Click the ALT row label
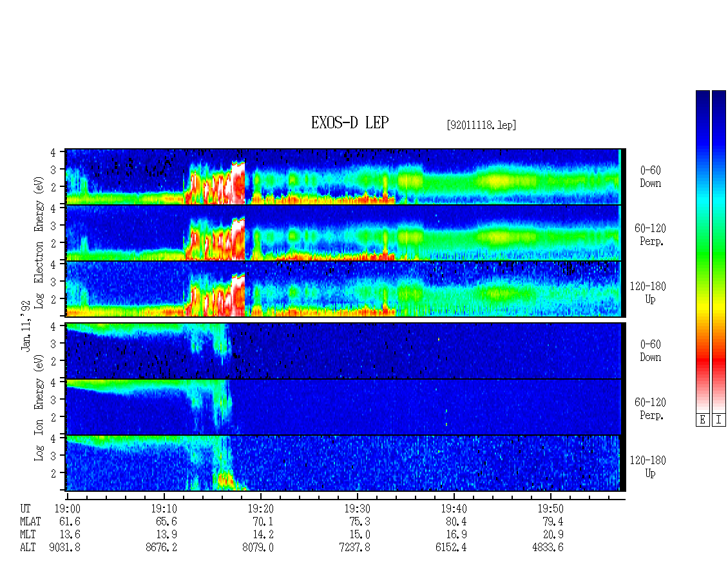Viewport: 728px width, 564px height. pos(28,548)
